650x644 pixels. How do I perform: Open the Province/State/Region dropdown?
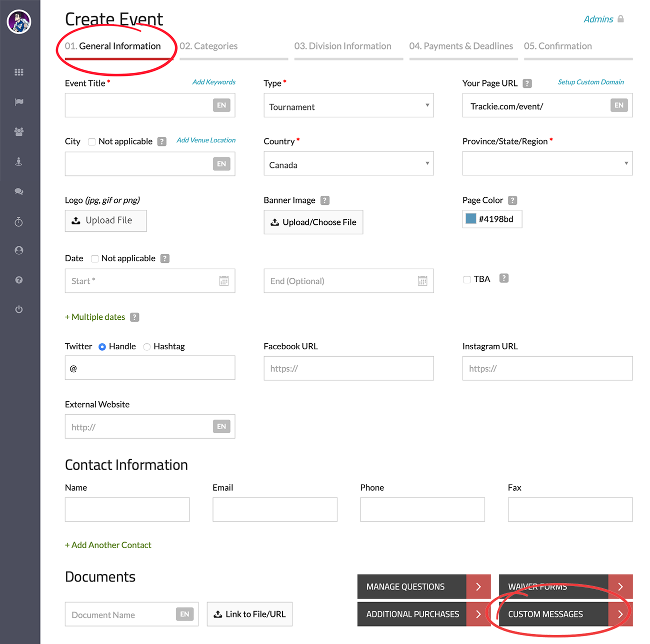(x=547, y=164)
